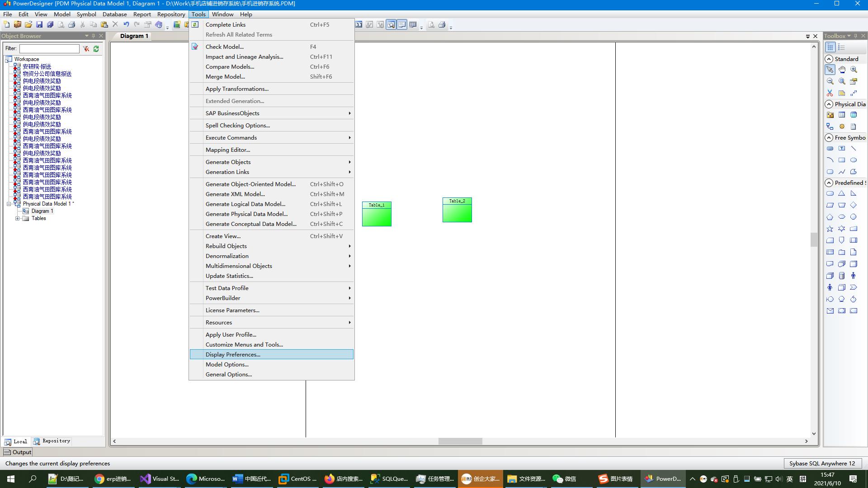
Task: Select the Ellipse free symbol tool
Action: pyautogui.click(x=854, y=160)
